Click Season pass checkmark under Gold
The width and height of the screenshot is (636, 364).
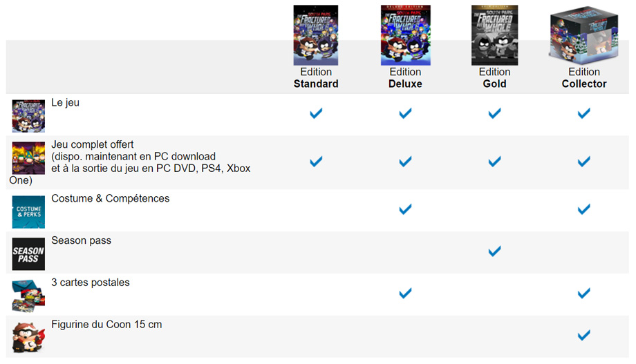tap(494, 251)
